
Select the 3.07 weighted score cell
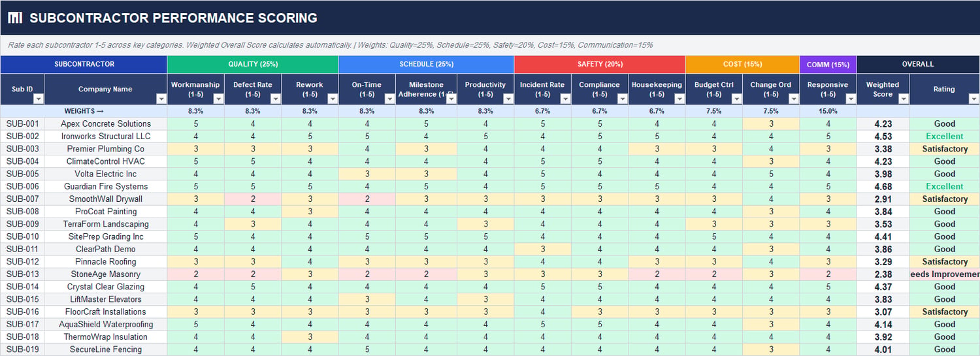[x=883, y=312]
